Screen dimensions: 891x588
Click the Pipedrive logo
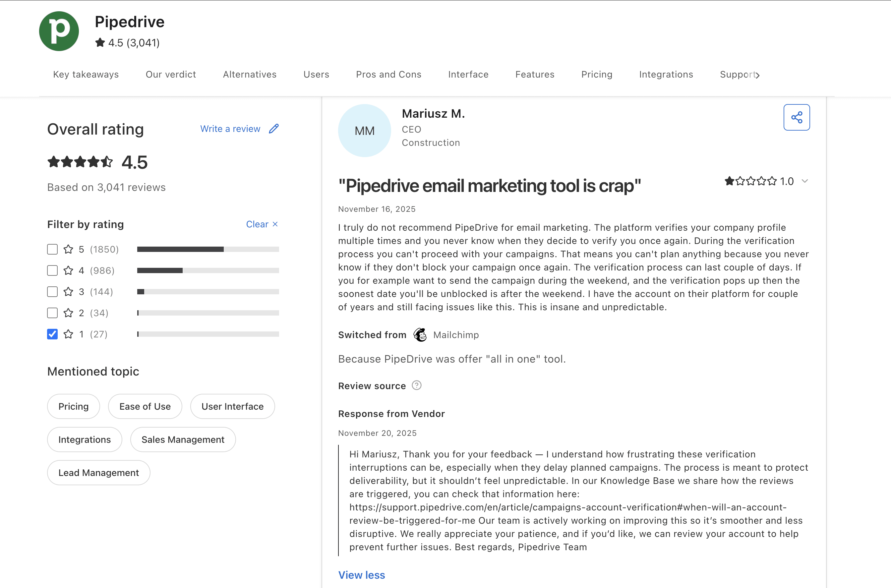(58, 31)
